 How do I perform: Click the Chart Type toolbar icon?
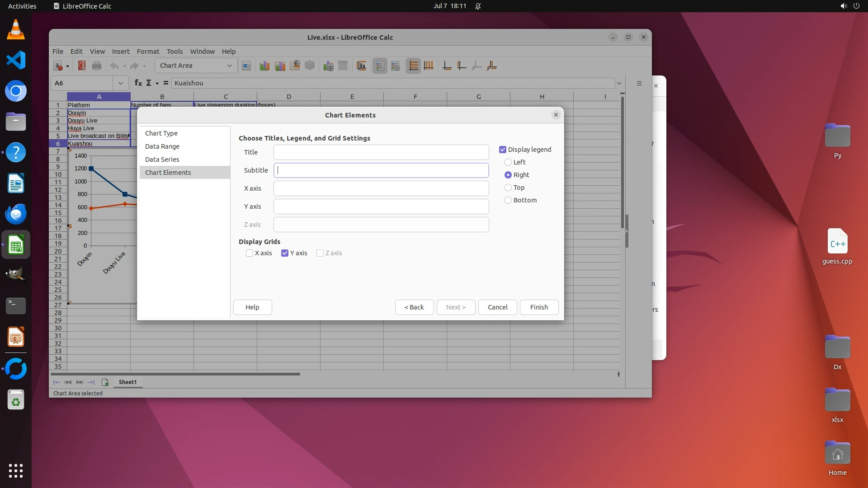pos(264,66)
